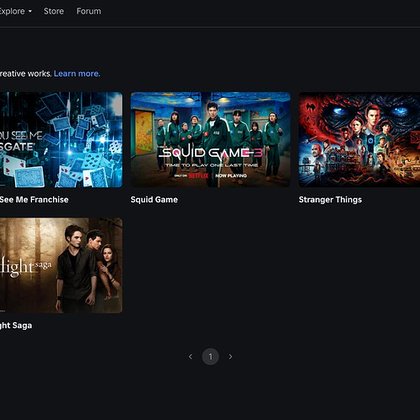
Task: Open the Forum page
Action: (89, 11)
